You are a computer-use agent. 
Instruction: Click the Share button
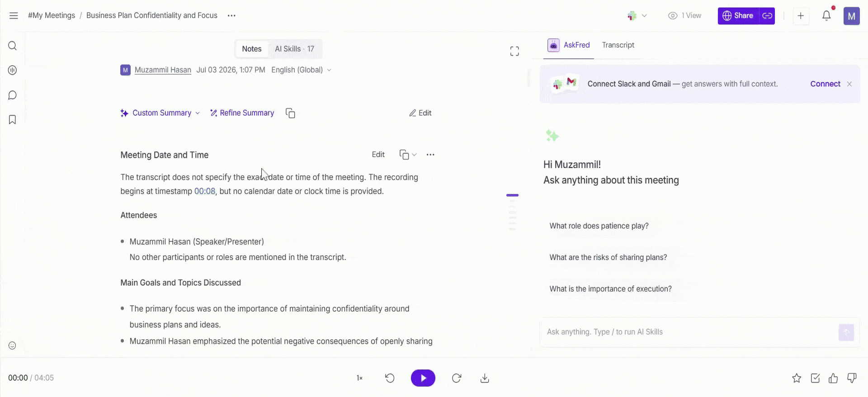coord(738,16)
